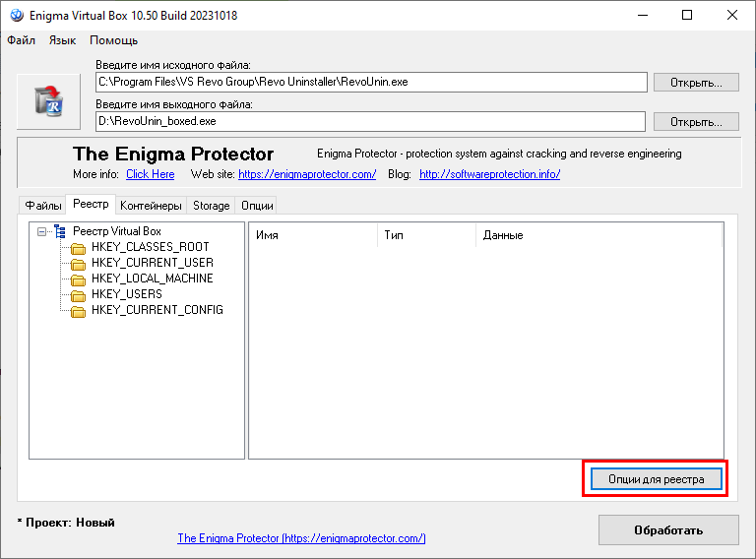Click the Enigma Virtual Box title bar icon
756x559 pixels.
coord(17,16)
